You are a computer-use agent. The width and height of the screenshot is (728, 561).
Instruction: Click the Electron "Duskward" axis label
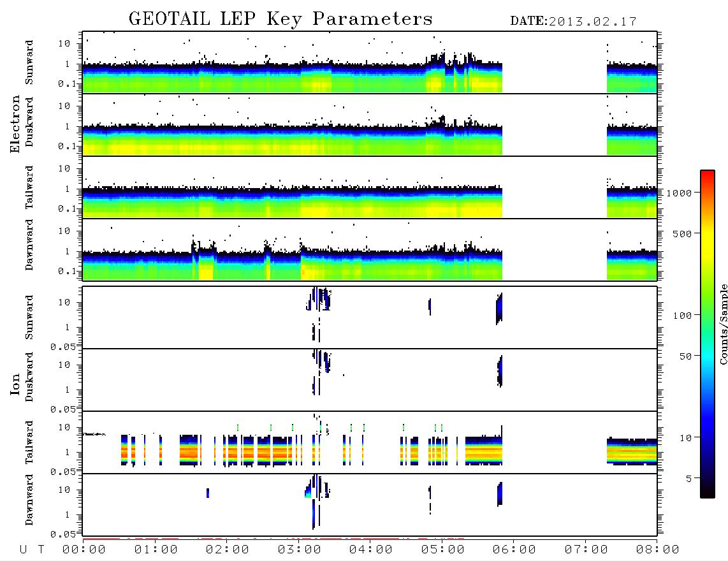(29, 122)
